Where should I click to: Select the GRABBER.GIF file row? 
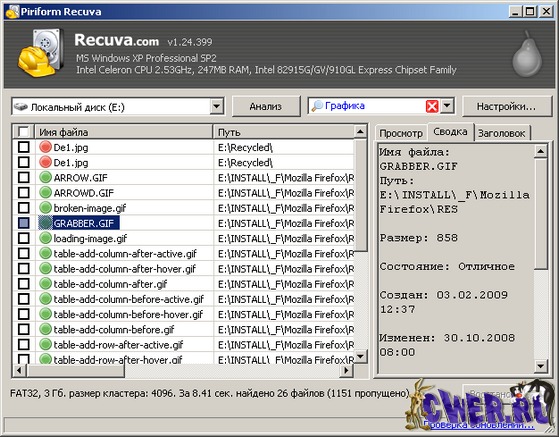point(184,223)
